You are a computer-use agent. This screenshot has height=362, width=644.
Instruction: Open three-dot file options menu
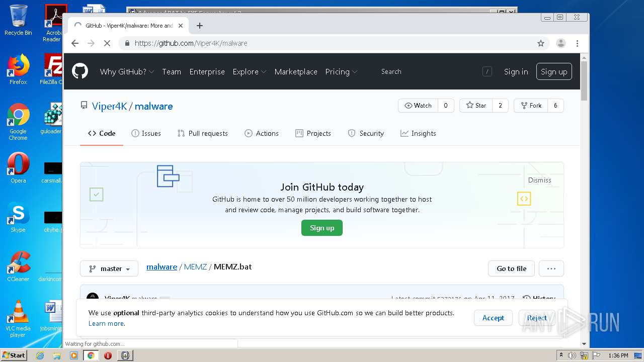pos(551,268)
